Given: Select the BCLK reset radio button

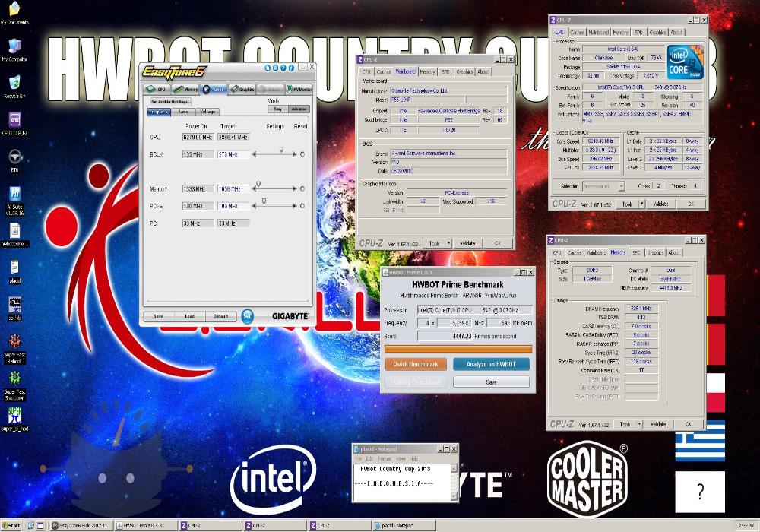Looking at the screenshot, I should click(302, 154).
